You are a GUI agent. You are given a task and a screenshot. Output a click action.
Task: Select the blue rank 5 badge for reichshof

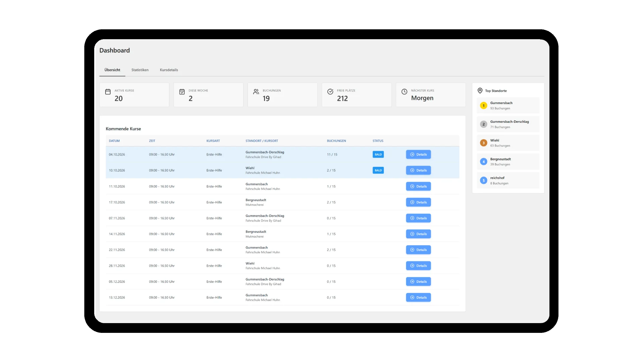pos(483,180)
